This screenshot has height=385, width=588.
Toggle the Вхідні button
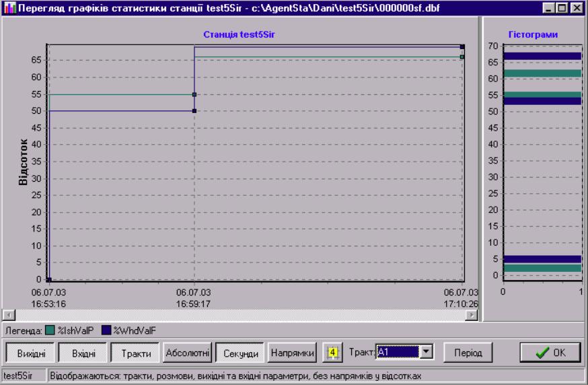coord(83,353)
